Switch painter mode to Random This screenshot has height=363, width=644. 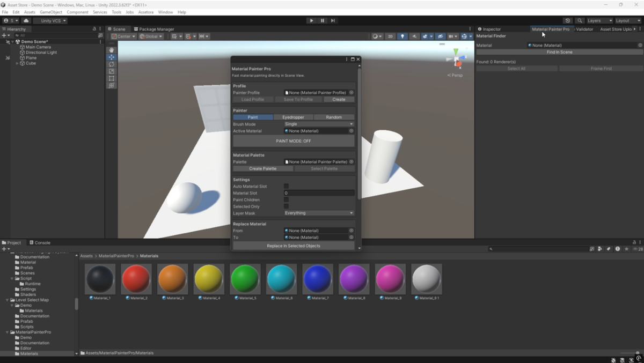pos(334,117)
